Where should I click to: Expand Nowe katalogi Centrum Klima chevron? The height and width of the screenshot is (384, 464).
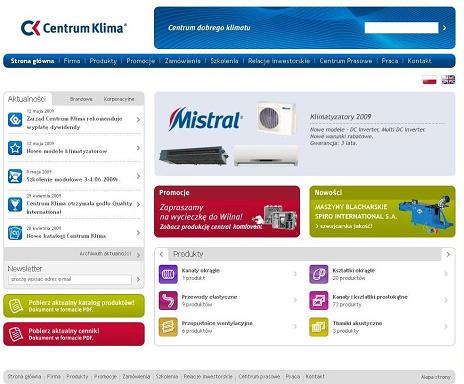(138, 233)
